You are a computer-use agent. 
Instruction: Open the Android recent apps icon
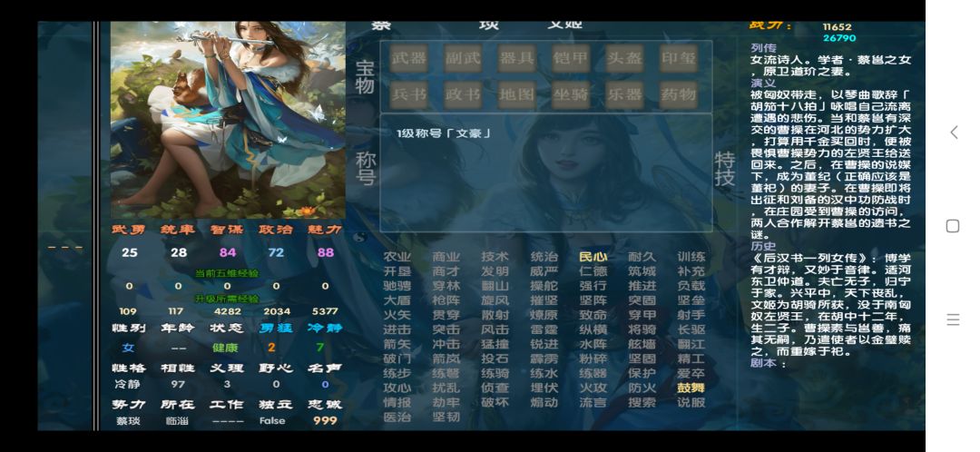[x=953, y=319]
